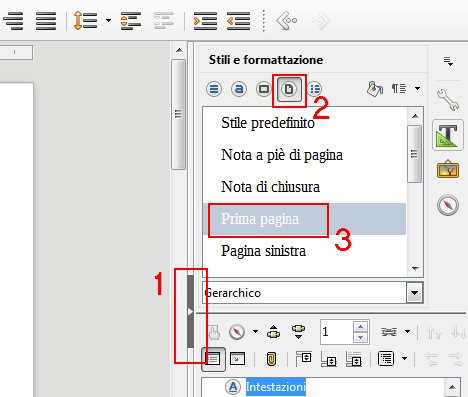Activate the fill format mode paint bucket
The width and height of the screenshot is (468, 397).
click(x=375, y=89)
